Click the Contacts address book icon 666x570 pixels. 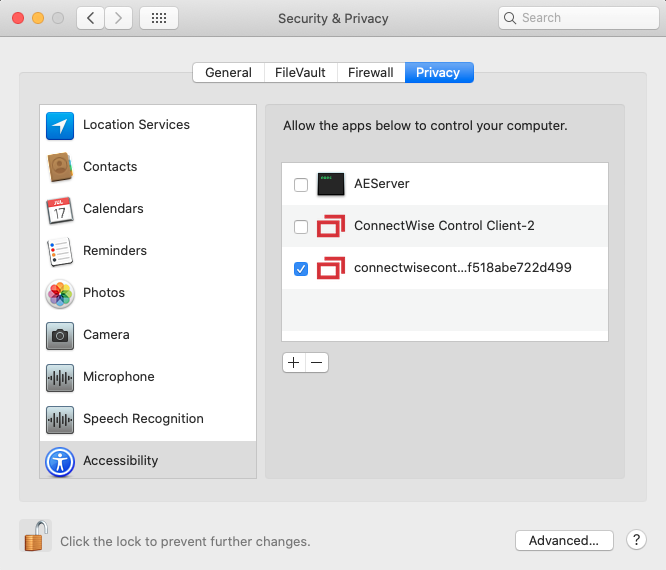60,167
